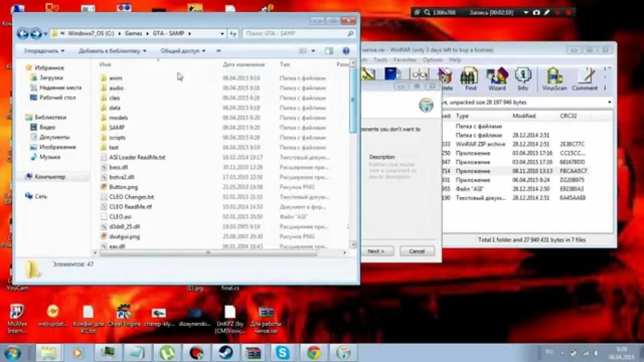Click the Games segment in address bar
This screenshot has width=644, height=362.
point(133,34)
